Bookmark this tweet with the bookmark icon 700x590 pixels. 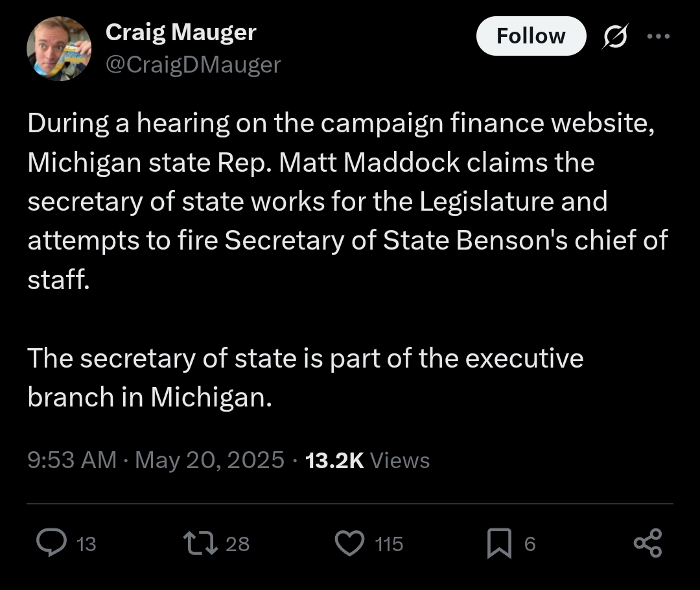499,543
